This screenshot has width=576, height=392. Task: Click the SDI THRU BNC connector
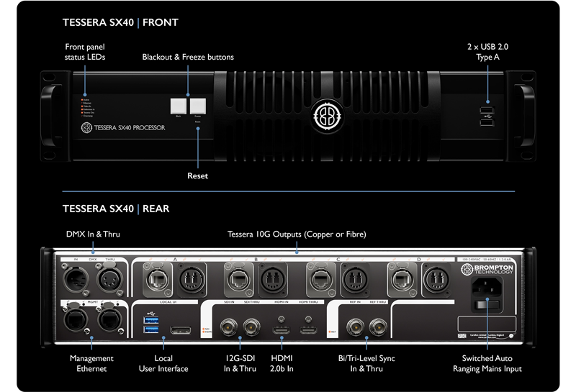(x=251, y=327)
